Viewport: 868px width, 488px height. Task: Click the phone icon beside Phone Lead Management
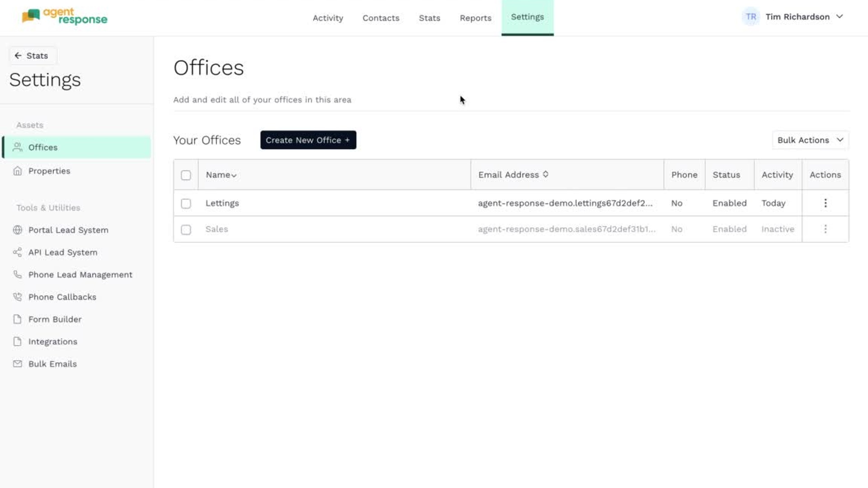(18, 275)
